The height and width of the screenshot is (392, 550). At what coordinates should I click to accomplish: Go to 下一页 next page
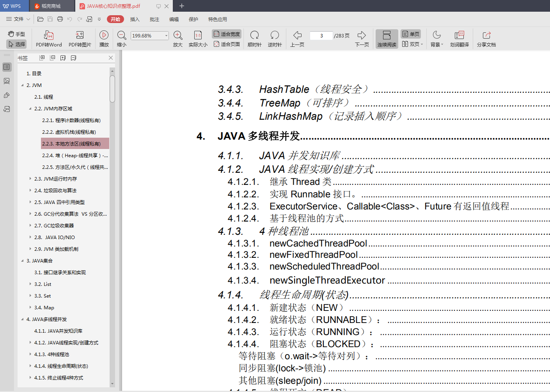(x=362, y=39)
